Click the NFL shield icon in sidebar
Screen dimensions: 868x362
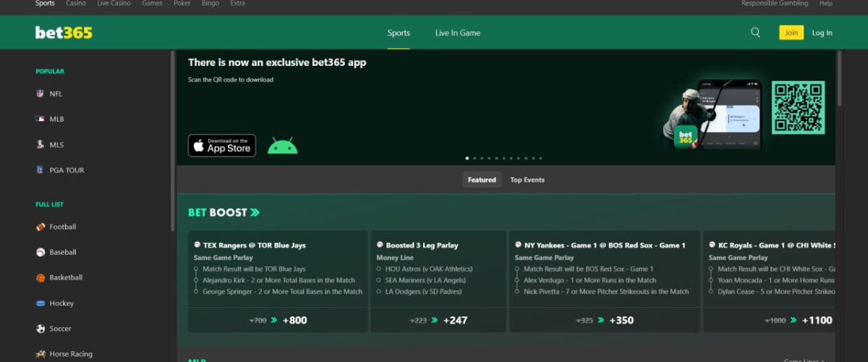[x=41, y=93]
